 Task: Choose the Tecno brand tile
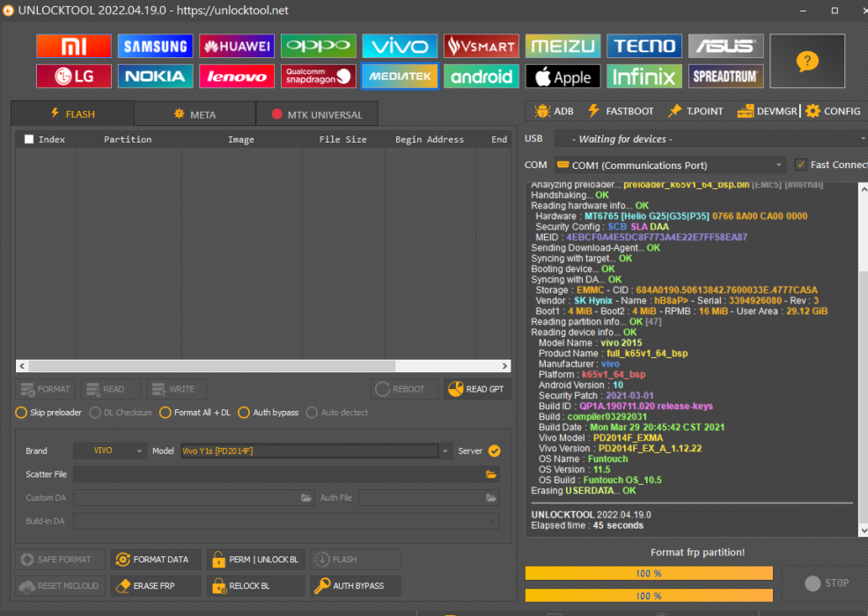pos(644,46)
